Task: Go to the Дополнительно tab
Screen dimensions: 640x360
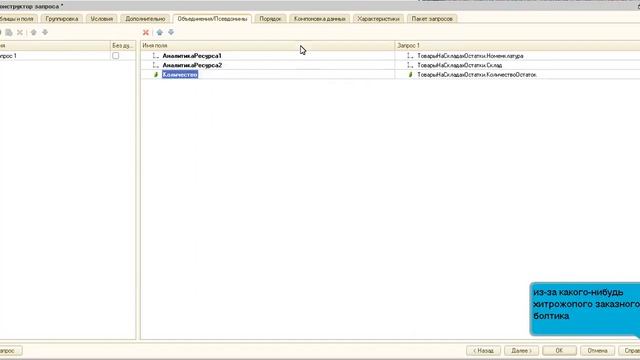Action: click(x=145, y=19)
